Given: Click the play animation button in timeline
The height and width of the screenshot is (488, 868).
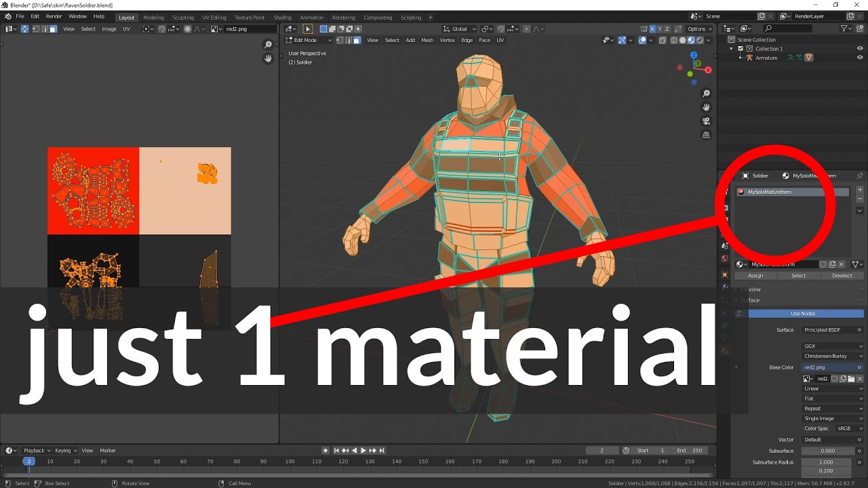Looking at the screenshot, I should (x=363, y=451).
